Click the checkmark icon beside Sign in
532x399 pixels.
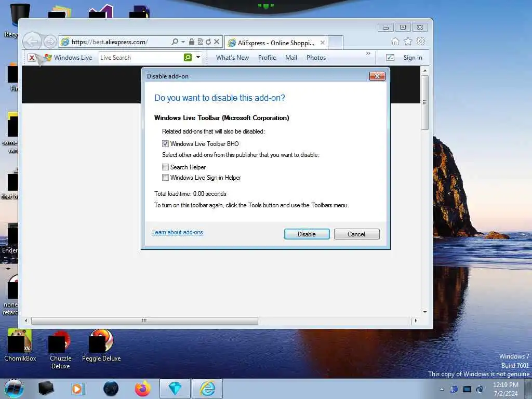click(x=390, y=57)
